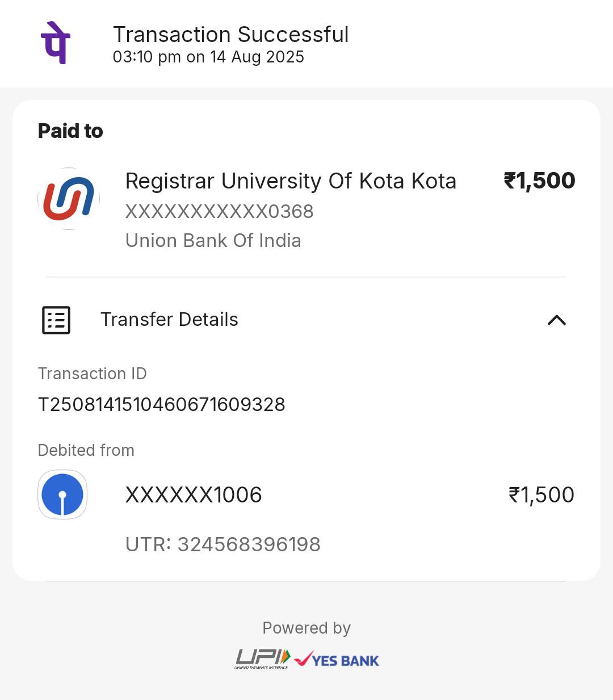Tap Registrar University Of Kota Kota name

click(291, 181)
